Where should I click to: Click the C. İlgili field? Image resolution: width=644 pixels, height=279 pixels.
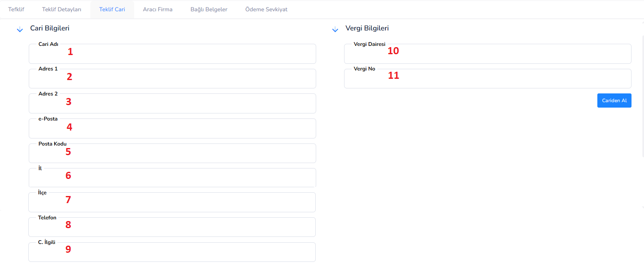click(x=172, y=252)
